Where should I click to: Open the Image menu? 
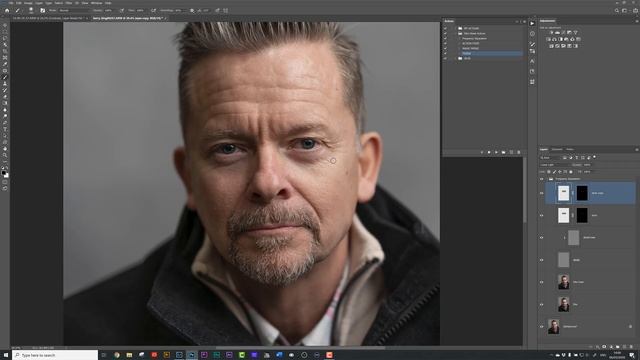click(x=28, y=3)
